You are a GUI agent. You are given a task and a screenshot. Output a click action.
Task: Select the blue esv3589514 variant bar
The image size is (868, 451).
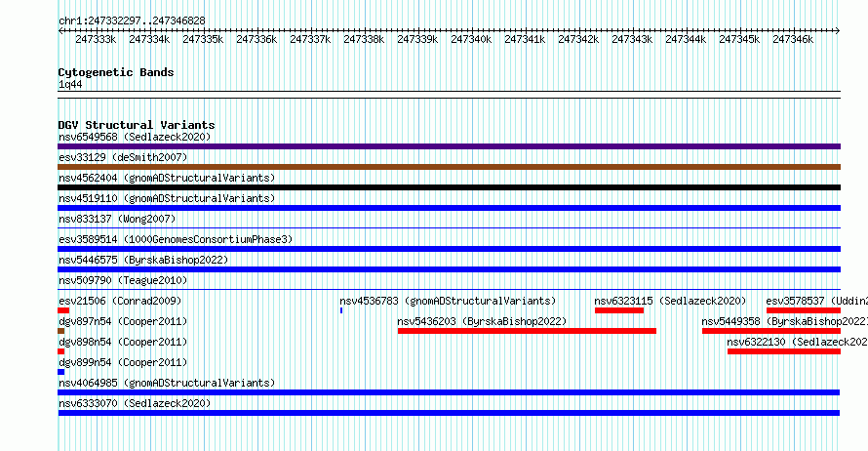pyautogui.click(x=449, y=249)
